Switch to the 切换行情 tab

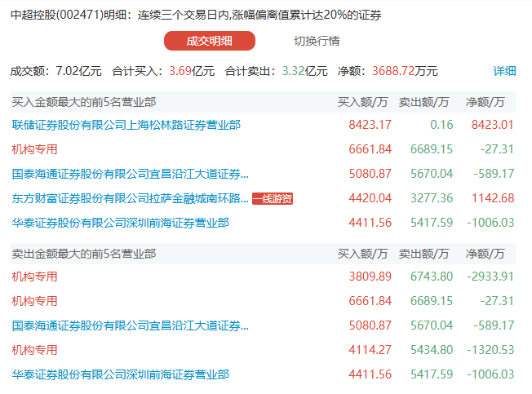click(317, 41)
